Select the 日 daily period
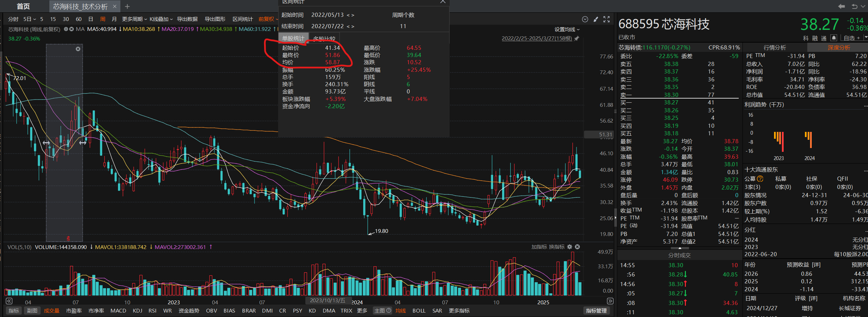Viewport: 868px width, 317px height. tap(91, 19)
